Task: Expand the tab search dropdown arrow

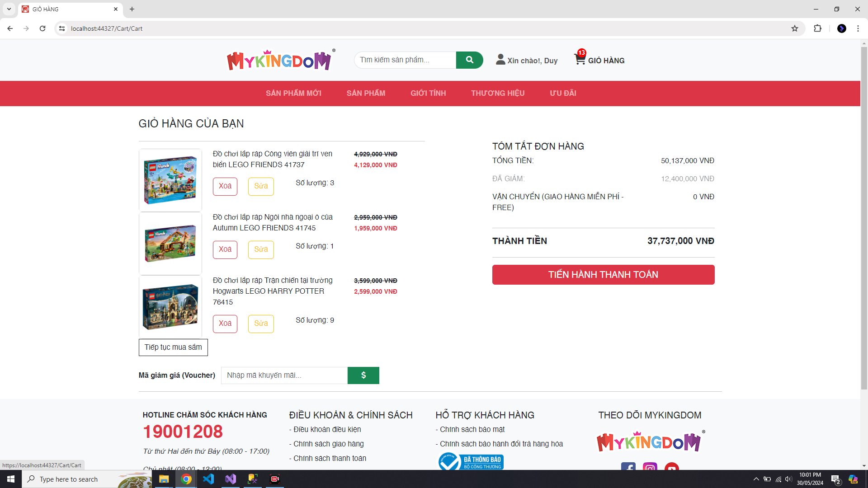Action: 9,9
